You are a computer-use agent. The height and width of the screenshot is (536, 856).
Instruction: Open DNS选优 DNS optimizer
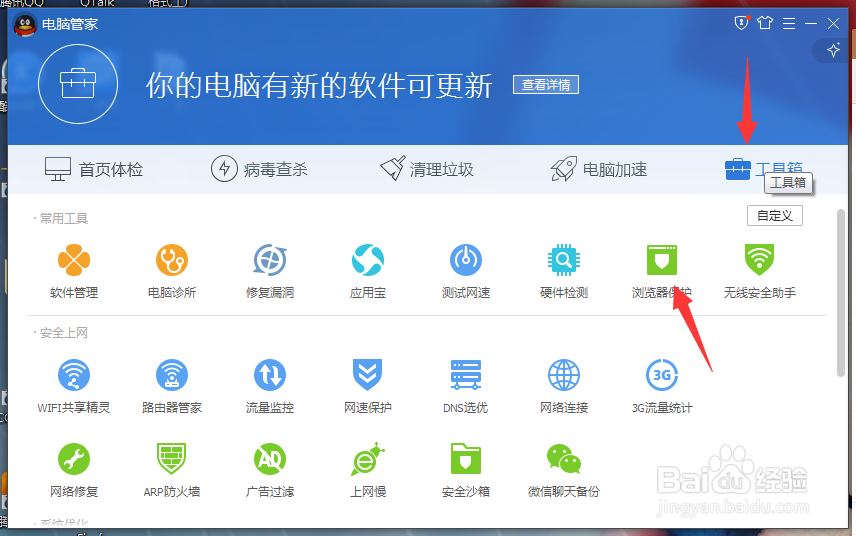tap(466, 386)
